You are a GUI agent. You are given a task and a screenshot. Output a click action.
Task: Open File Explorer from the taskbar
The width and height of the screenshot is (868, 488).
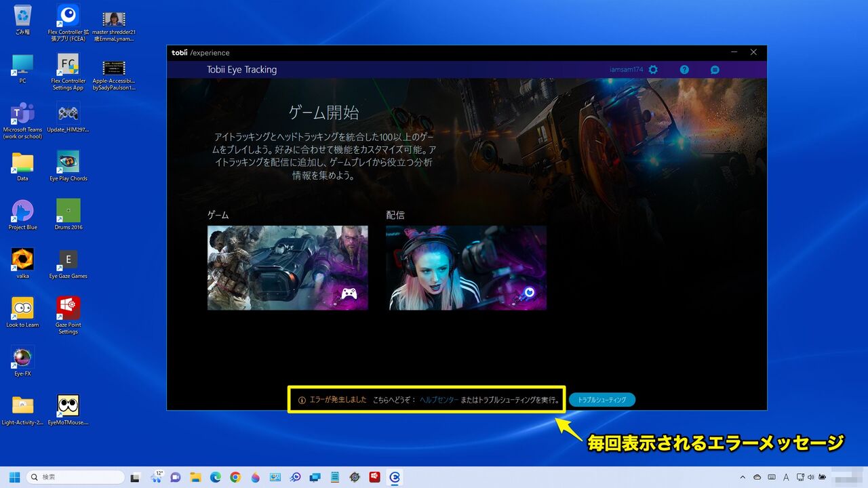[x=195, y=477]
